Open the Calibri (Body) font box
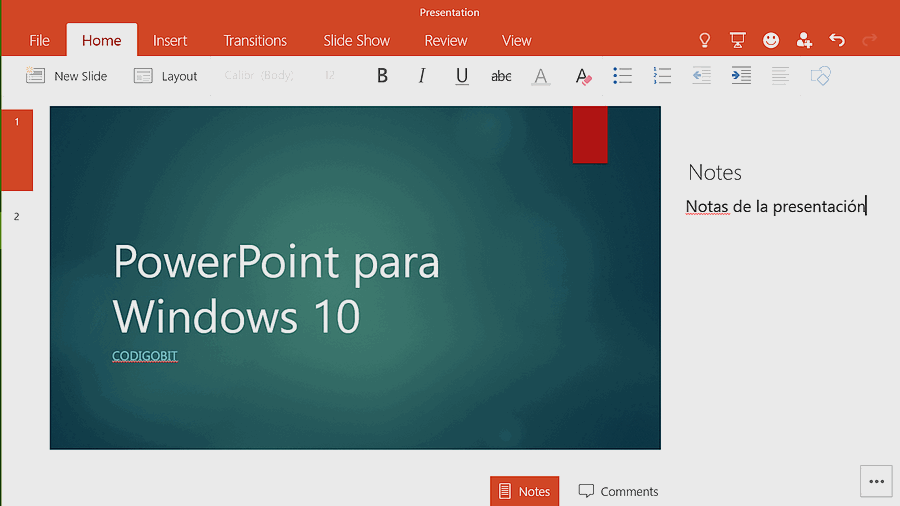This screenshot has width=900, height=506. tap(259, 75)
